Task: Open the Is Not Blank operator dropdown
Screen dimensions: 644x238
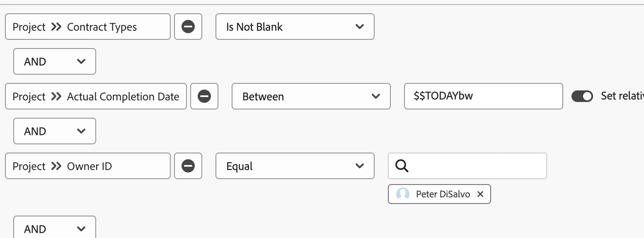Action: [295, 27]
